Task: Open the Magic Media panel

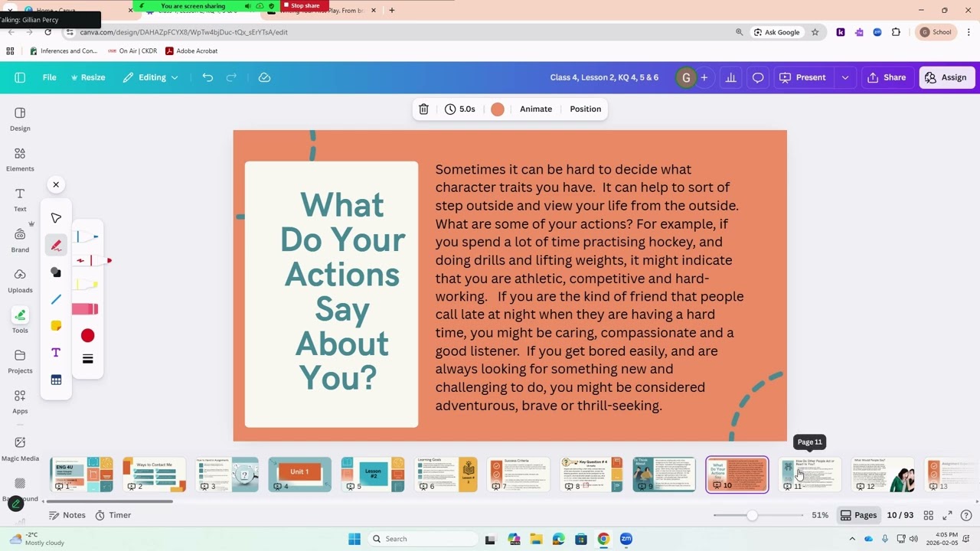Action: click(20, 448)
